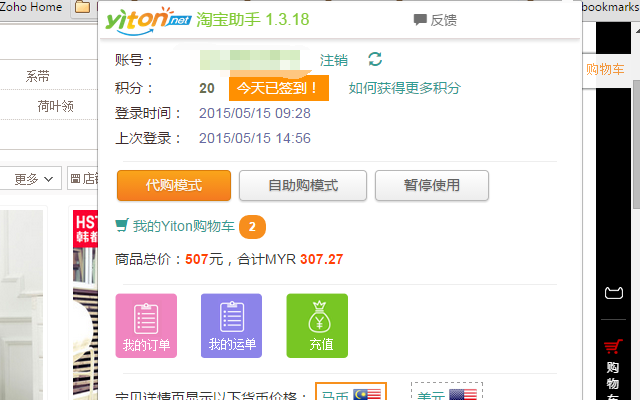Click the HS product thumbnail

click(x=85, y=304)
